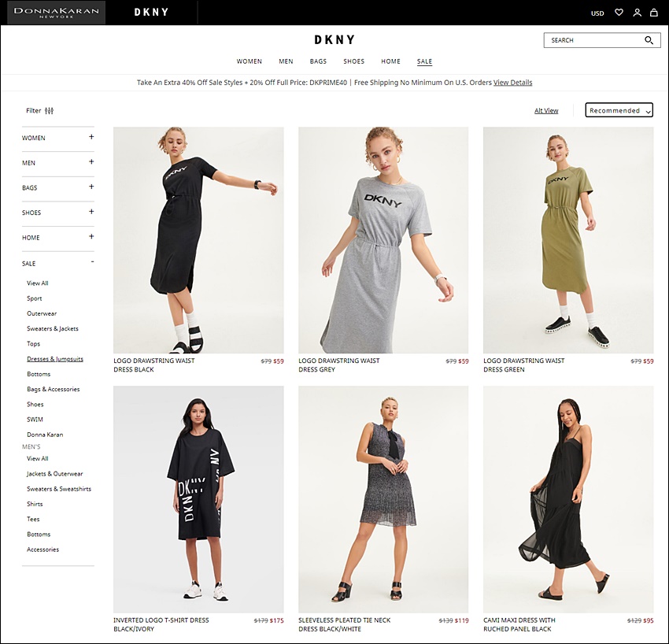Click the $119 sale price
Image resolution: width=669 pixels, height=644 pixels.
pos(462,620)
